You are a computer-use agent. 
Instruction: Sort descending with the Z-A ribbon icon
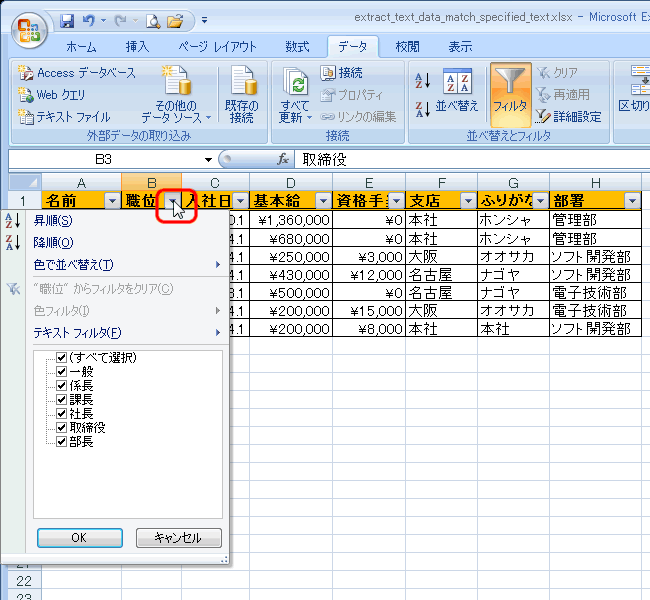423,109
